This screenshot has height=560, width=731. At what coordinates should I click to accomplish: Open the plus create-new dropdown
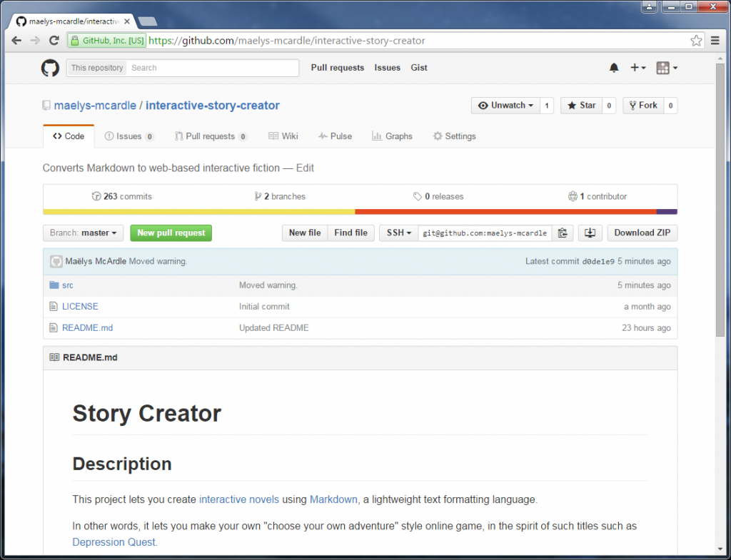pos(637,68)
